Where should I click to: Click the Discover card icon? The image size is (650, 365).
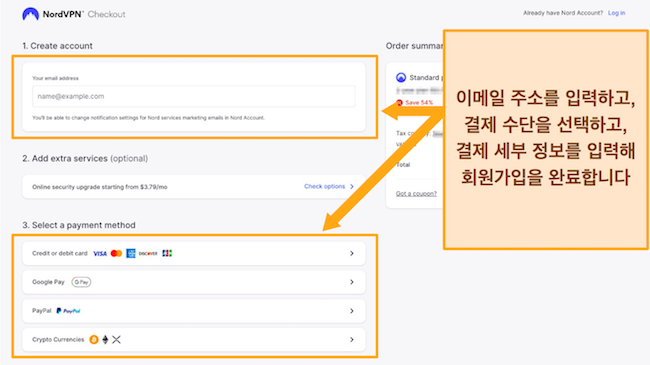tap(148, 253)
